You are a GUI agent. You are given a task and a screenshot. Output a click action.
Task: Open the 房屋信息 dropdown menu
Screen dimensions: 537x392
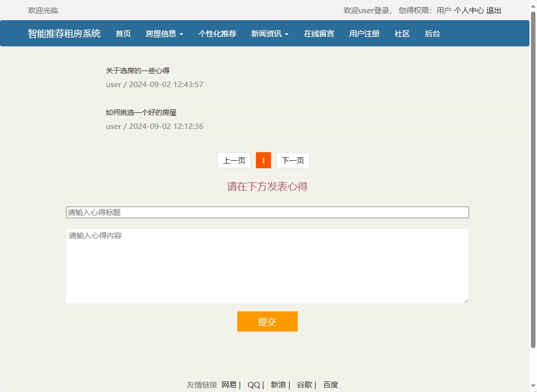(161, 33)
